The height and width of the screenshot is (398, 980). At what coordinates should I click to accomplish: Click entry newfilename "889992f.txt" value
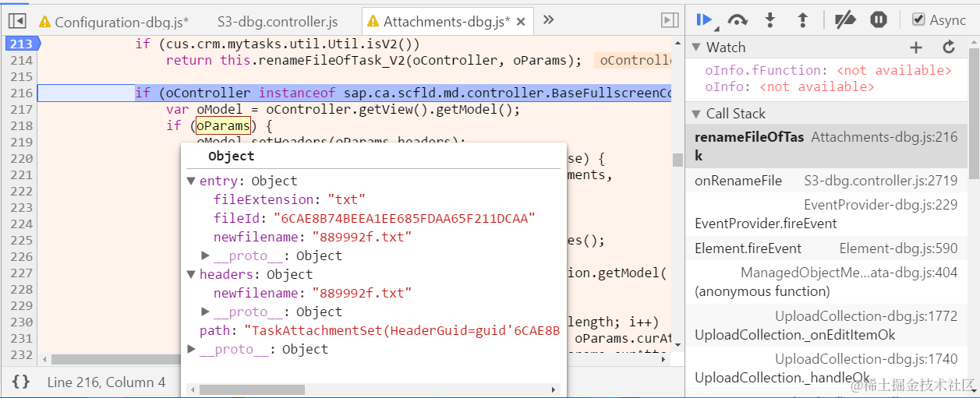(x=362, y=237)
